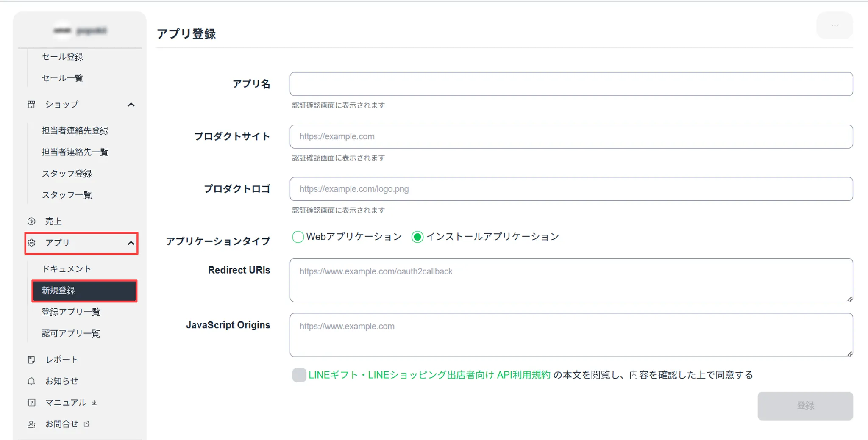Click the bell icon for お知らせ
The height and width of the screenshot is (440, 868).
point(31,381)
